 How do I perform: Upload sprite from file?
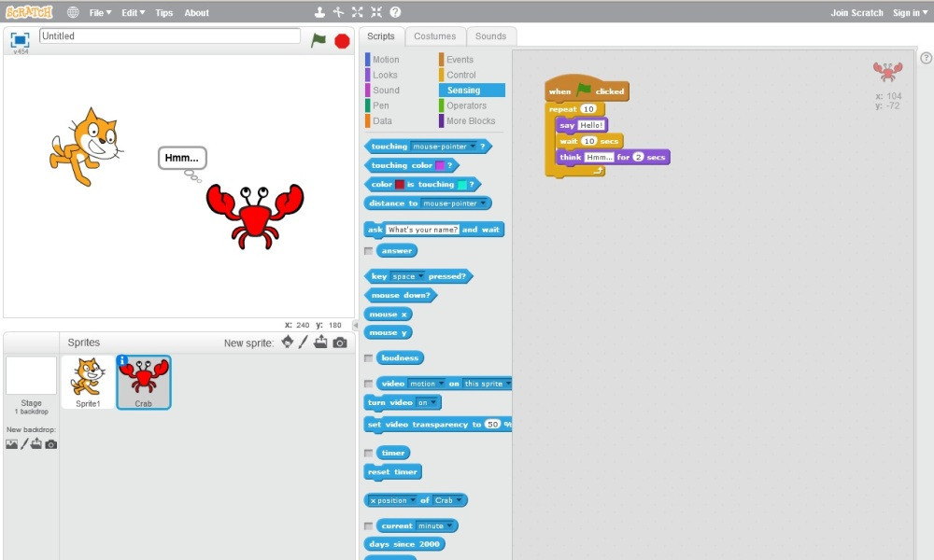point(320,342)
